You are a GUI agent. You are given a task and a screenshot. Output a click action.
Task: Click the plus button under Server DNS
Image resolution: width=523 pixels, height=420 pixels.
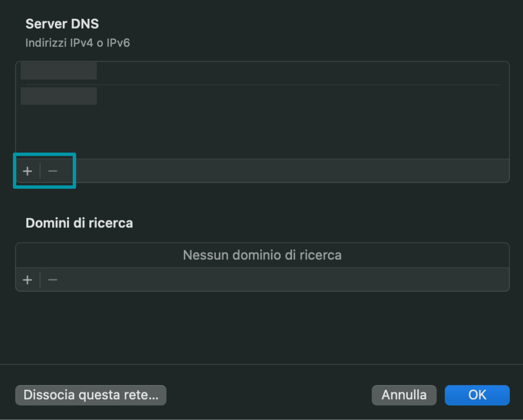tap(27, 171)
